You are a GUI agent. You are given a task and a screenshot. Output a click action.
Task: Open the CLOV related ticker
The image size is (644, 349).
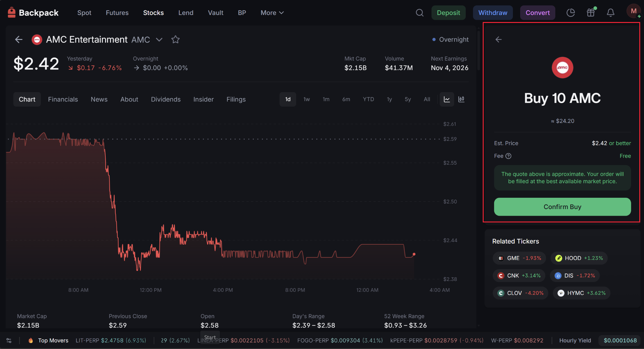pyautogui.click(x=520, y=293)
